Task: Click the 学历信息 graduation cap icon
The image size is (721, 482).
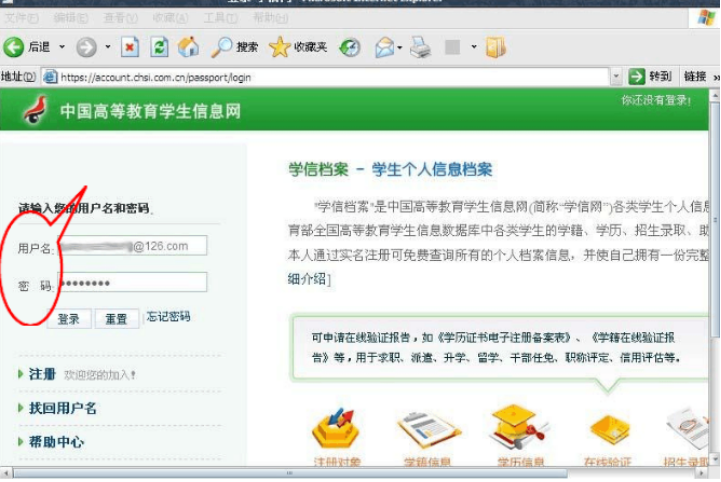Action: [520, 427]
